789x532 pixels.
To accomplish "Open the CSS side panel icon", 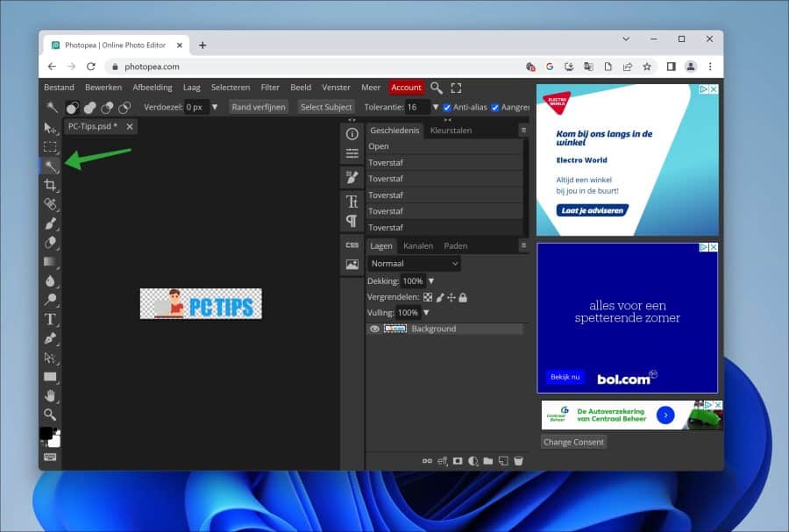I will point(352,245).
